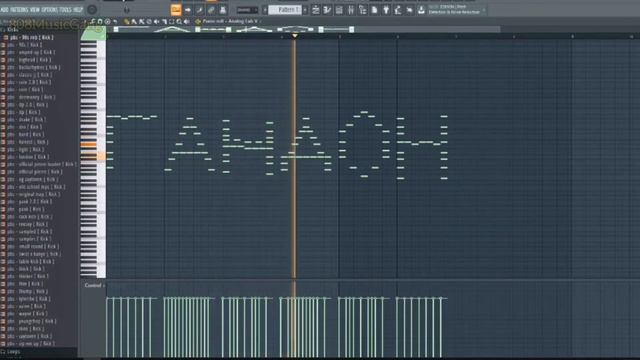Screen dimensions: 640x360
Task: Toggle the piano roll magnet snap button
Action: click(100, 22)
